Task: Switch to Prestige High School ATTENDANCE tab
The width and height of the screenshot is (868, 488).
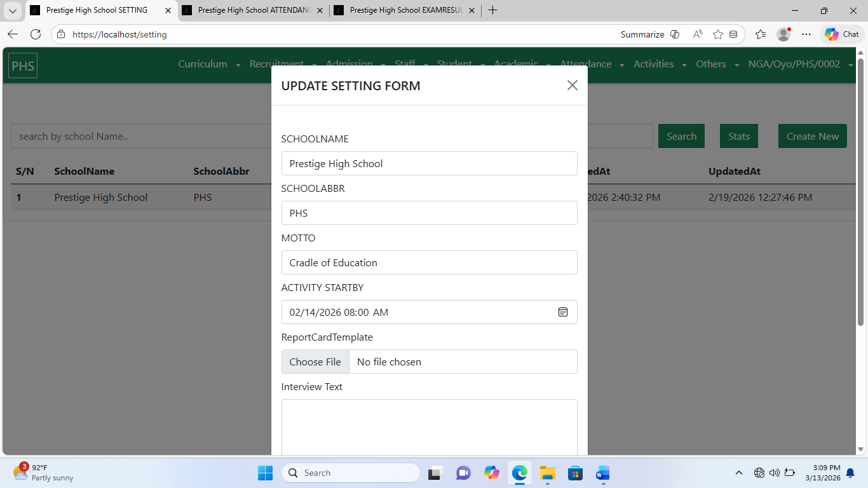Action: tap(253, 10)
